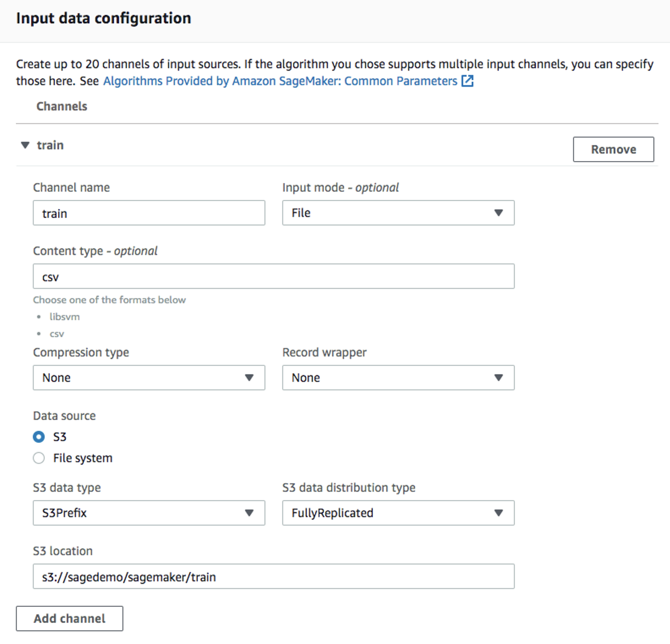Open the Compression type dropdown showing None
This screenshot has height=644, width=670.
point(149,378)
